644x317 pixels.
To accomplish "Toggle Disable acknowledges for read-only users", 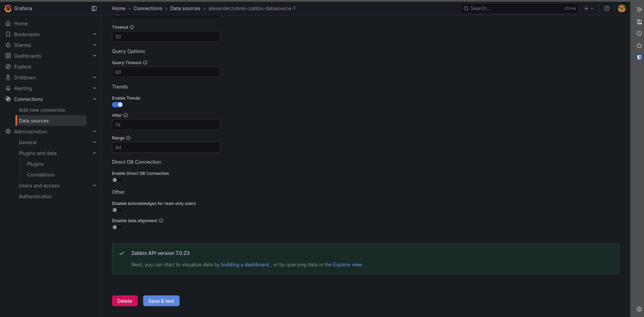I will (x=117, y=210).
